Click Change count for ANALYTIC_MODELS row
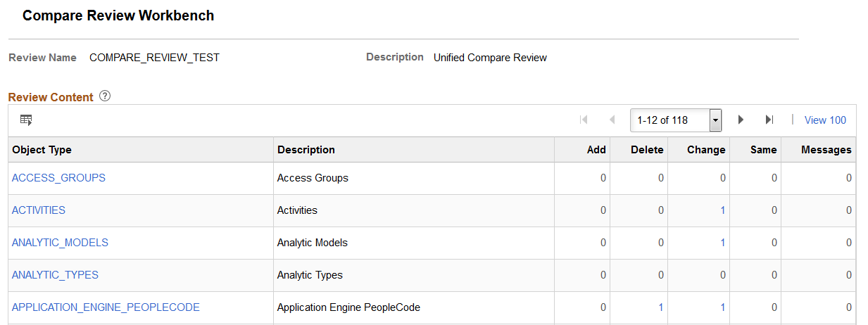The height and width of the screenshot is (325, 868). 723,243
